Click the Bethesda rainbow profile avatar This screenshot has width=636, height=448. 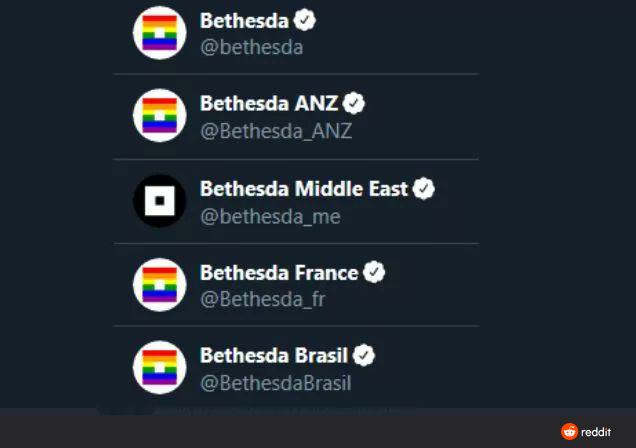(x=160, y=33)
